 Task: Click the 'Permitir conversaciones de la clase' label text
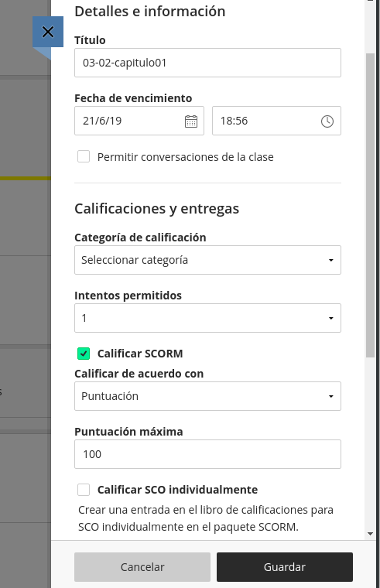pos(185,157)
